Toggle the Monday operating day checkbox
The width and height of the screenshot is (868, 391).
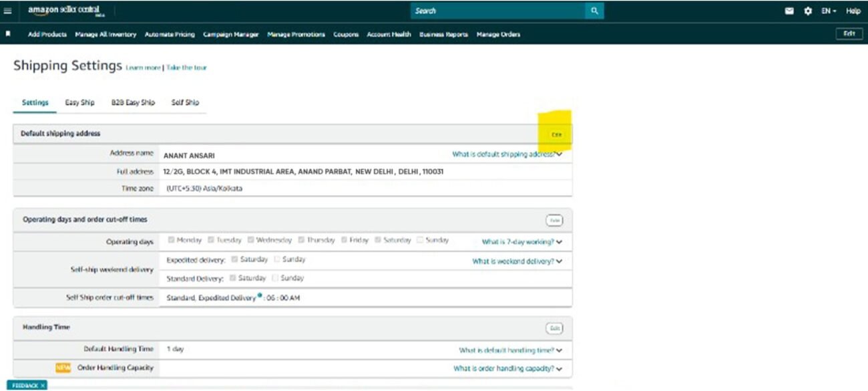(x=172, y=240)
